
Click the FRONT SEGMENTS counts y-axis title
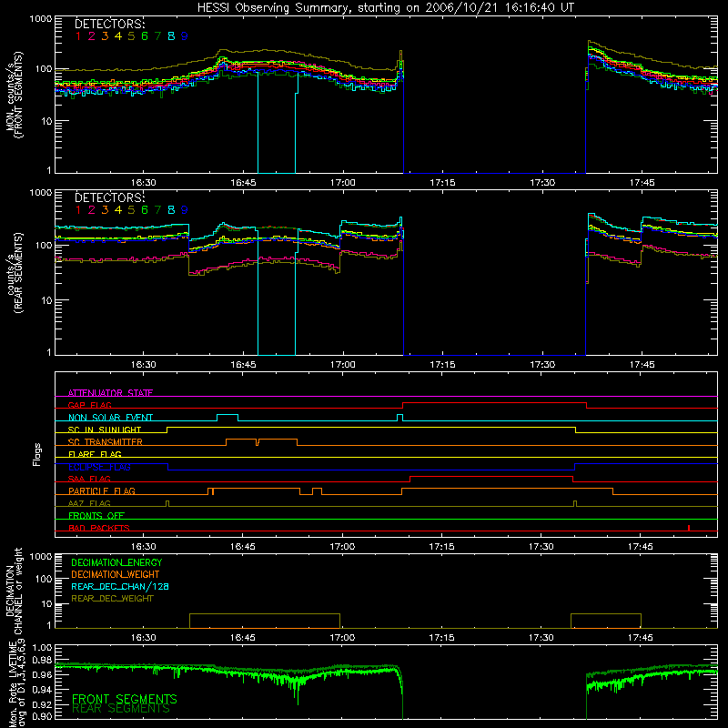[x=14, y=95]
